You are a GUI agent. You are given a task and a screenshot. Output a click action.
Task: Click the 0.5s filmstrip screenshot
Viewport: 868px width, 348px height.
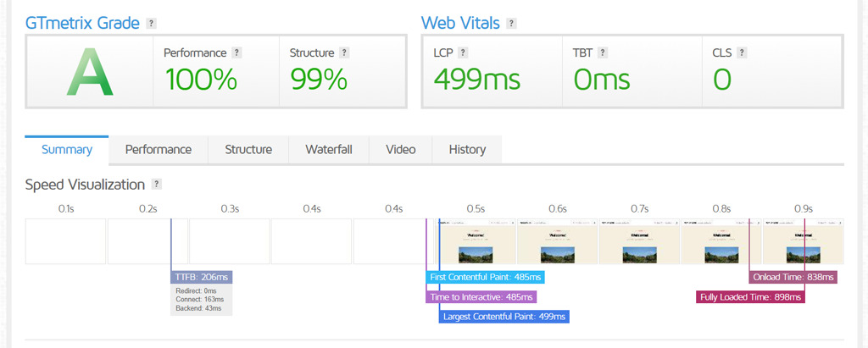click(x=475, y=241)
